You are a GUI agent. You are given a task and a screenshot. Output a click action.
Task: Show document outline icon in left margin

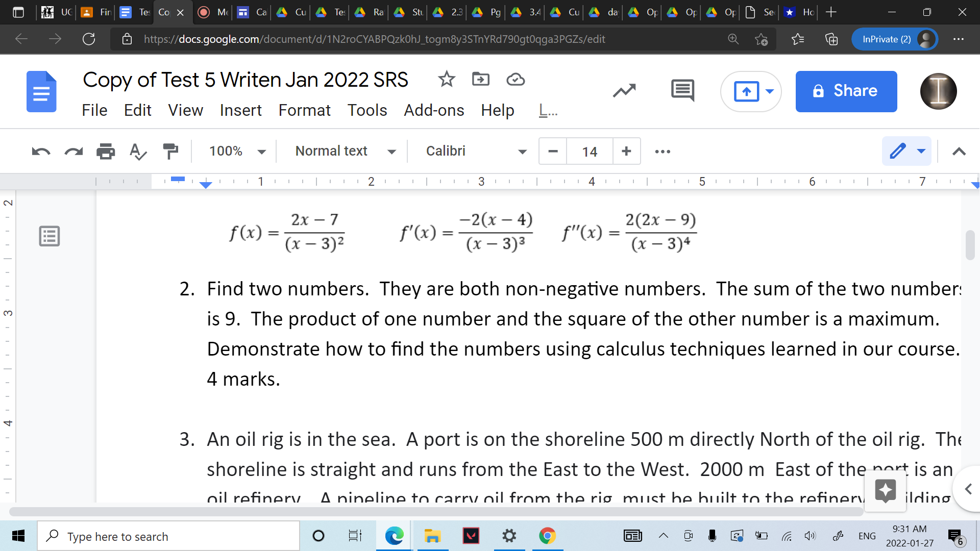50,236
